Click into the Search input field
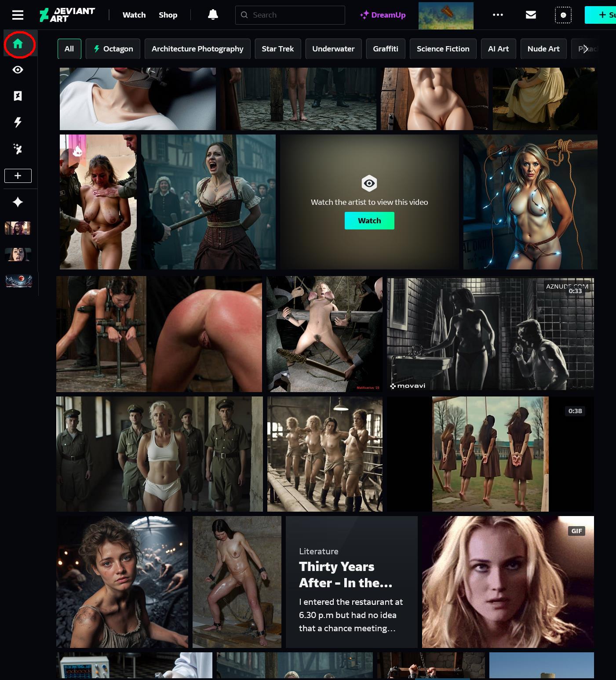 tap(295, 15)
